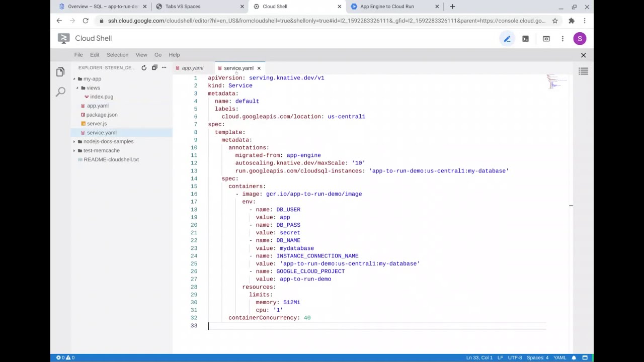Open the Edit menu
The height and width of the screenshot is (362, 644).
[95, 55]
